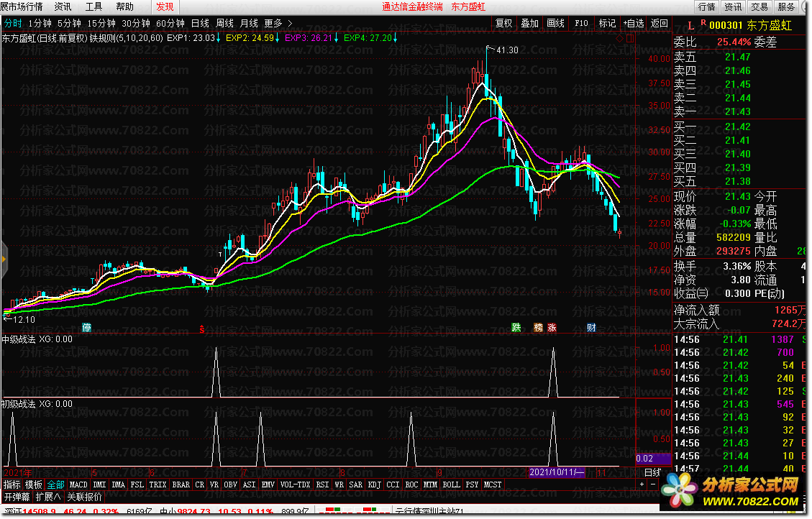
Task: Open the left side panel arrow handle
Action: point(4,259)
